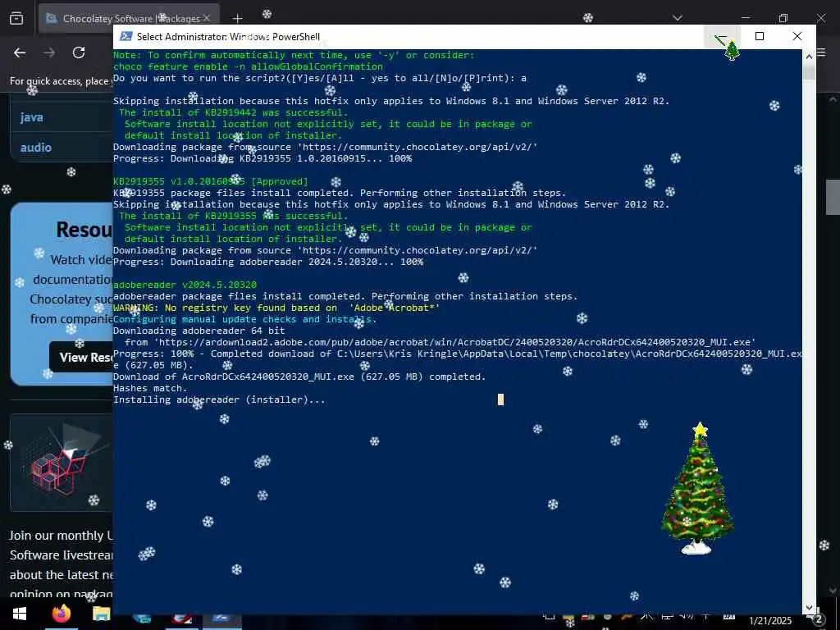Click browser page scrollbar up arrow

(833, 99)
